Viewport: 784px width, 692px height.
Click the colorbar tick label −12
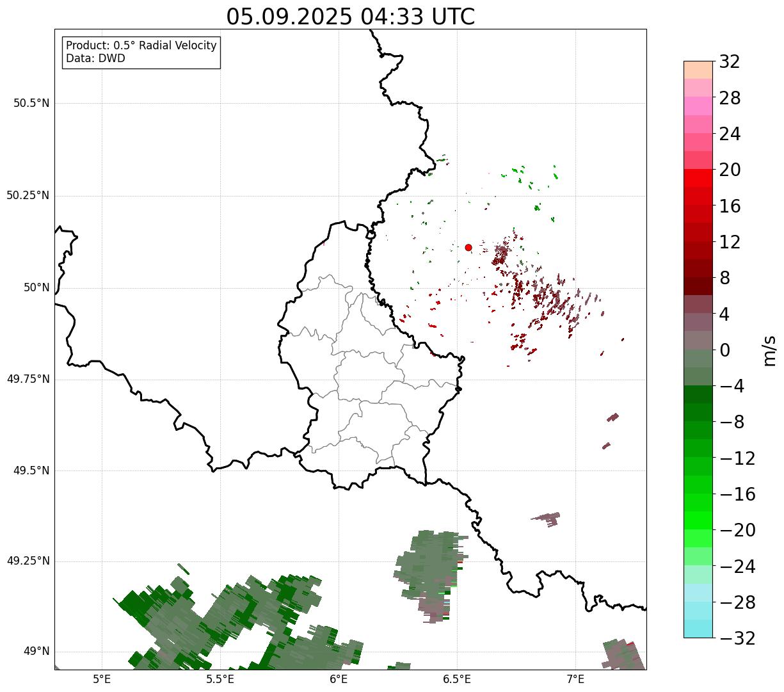737,458
